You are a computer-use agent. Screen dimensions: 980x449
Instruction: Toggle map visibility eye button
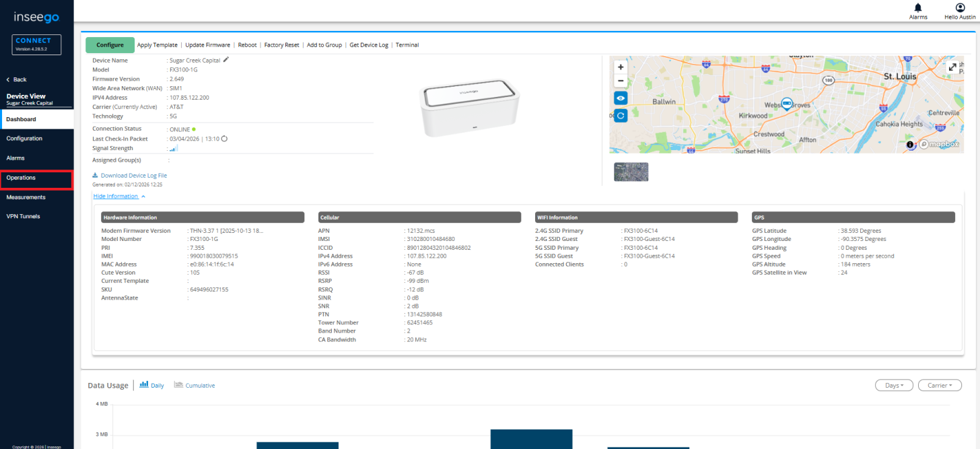tap(621, 98)
